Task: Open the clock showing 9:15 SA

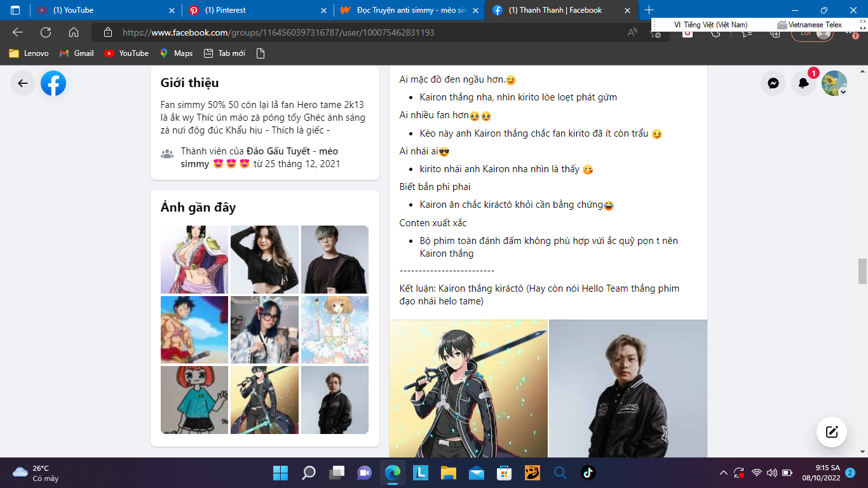Action: (x=822, y=473)
